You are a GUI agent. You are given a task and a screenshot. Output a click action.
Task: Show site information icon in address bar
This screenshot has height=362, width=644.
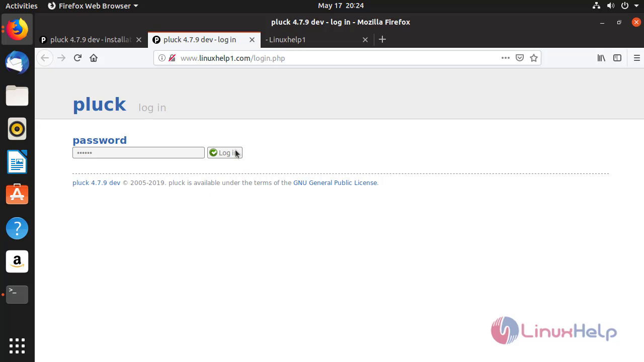pos(162,58)
